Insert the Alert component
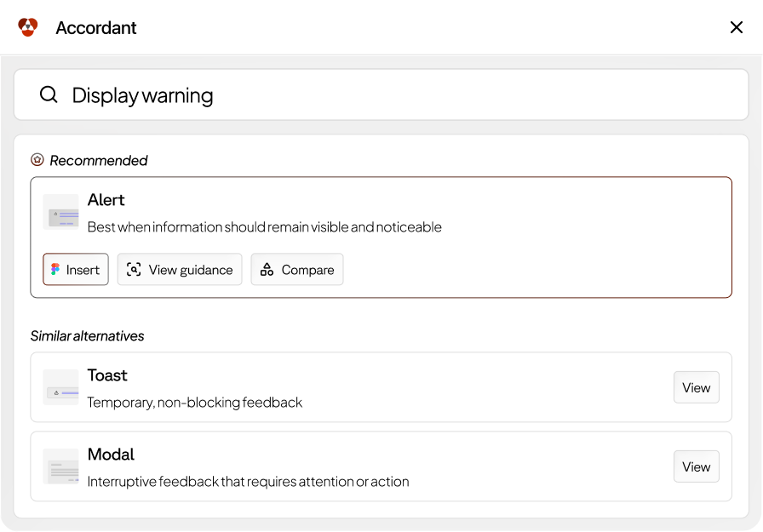This screenshot has width=763, height=532. [x=76, y=269]
